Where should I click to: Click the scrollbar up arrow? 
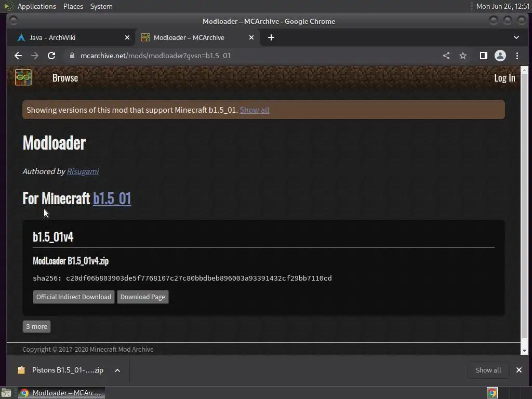click(524, 70)
